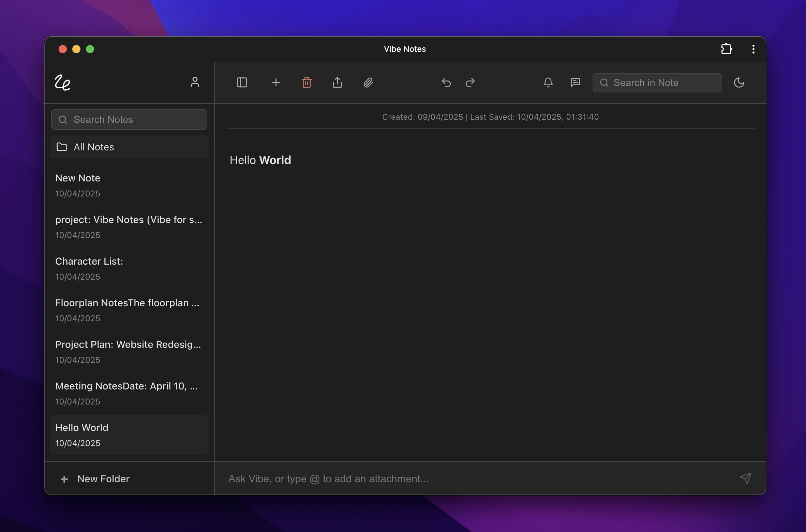
Task: Click the Ask Vibe input field
Action: 477,479
